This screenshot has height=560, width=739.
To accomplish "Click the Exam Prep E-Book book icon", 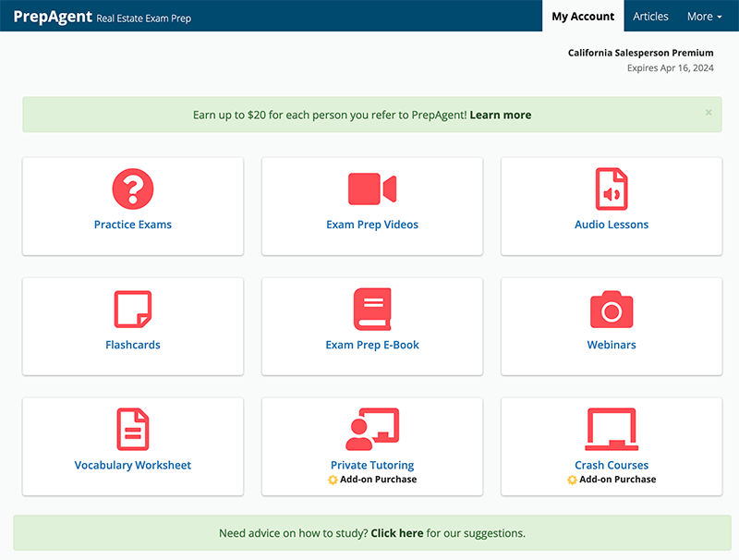I will click(x=372, y=309).
